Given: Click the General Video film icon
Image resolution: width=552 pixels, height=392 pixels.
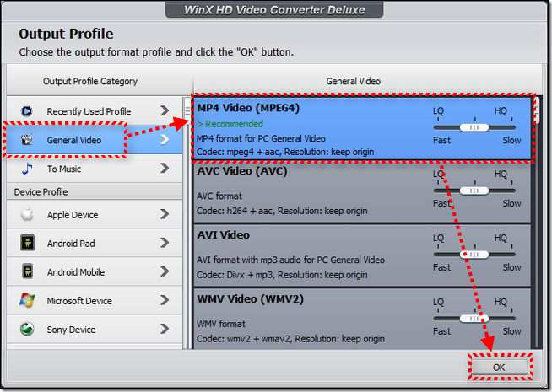Looking at the screenshot, I should [27, 140].
